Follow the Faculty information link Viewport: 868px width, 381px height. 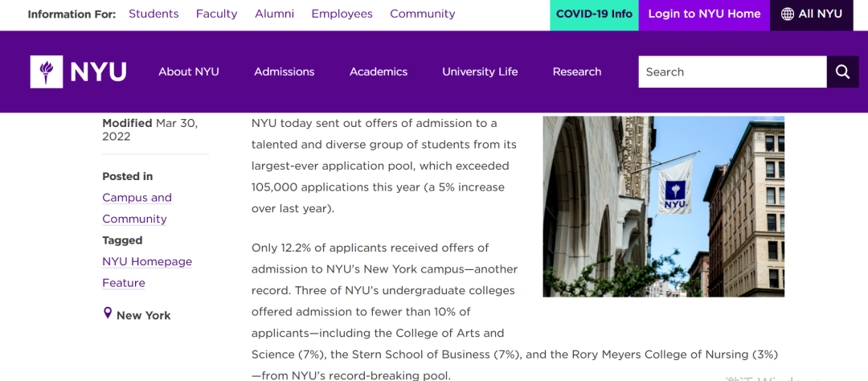click(216, 14)
